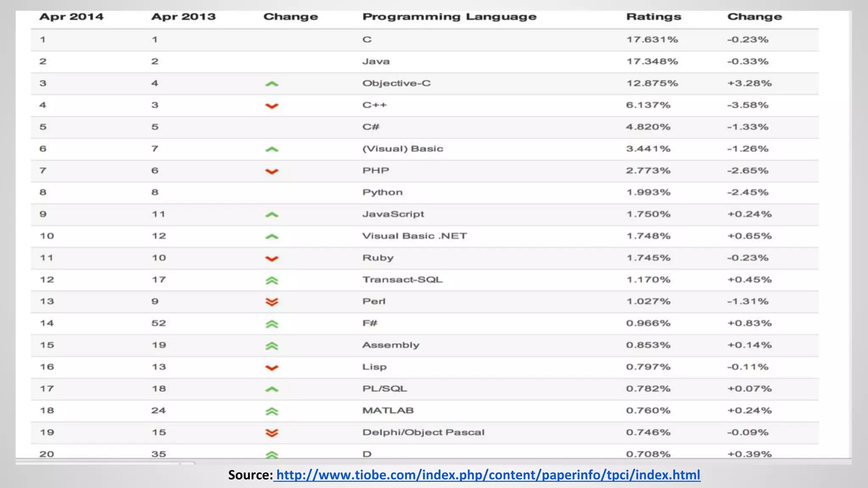Click the +0.45% change for Transact-SQL

[749, 280]
